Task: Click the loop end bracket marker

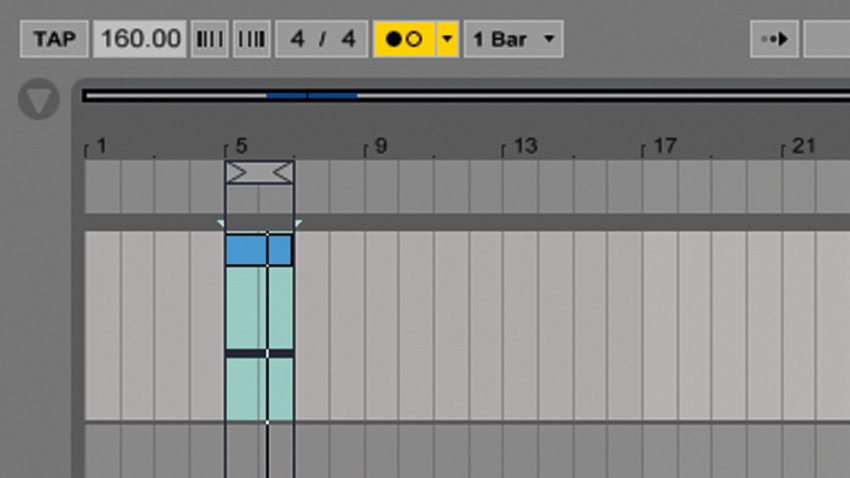Action: click(x=283, y=173)
